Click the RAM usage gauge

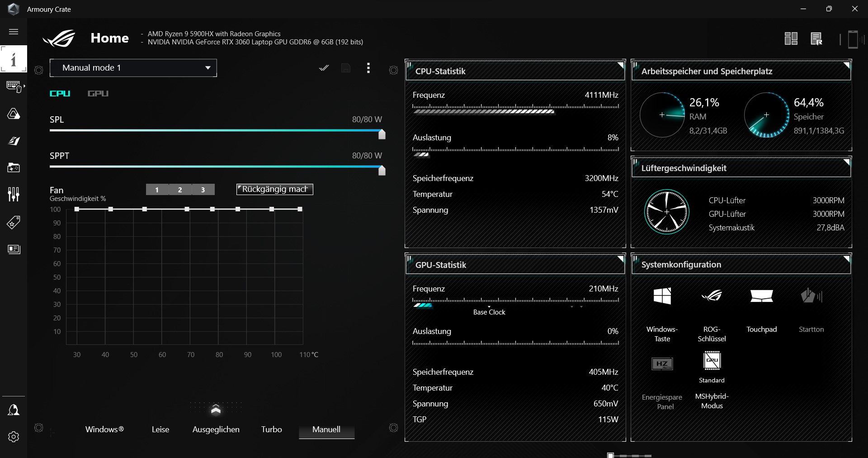click(x=662, y=115)
